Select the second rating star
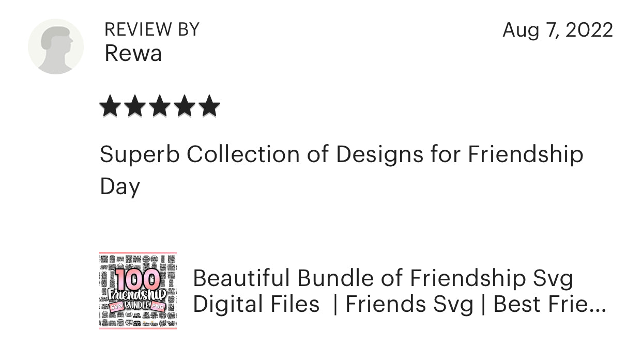642x364 pixels. (x=135, y=106)
